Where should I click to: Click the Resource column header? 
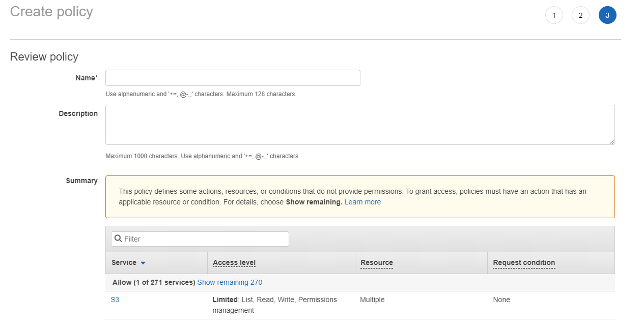point(377,263)
